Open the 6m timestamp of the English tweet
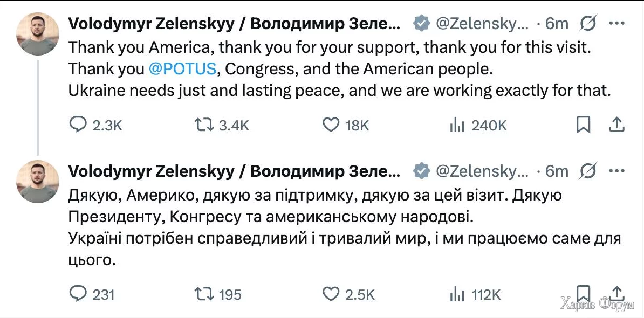This screenshot has height=318, width=644. point(557,23)
